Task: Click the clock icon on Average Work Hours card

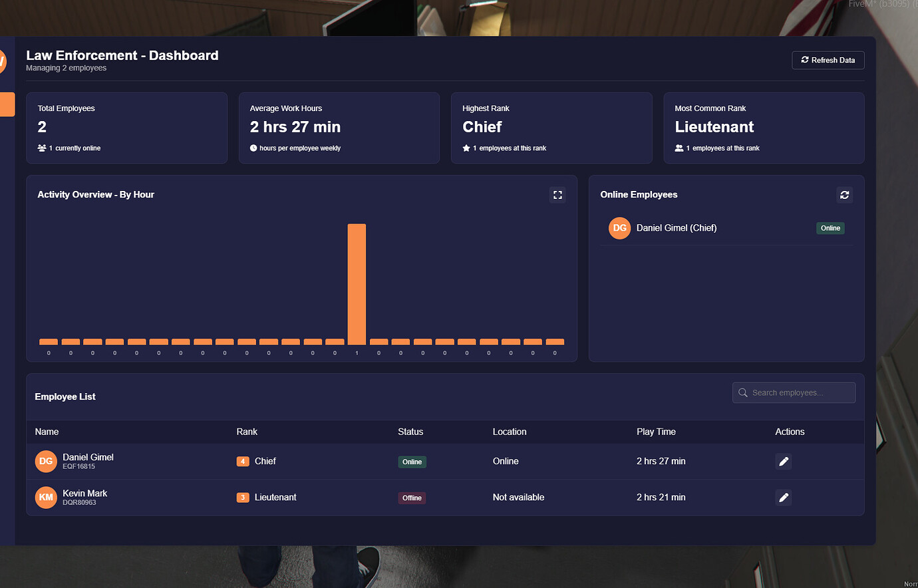Action: (x=254, y=148)
